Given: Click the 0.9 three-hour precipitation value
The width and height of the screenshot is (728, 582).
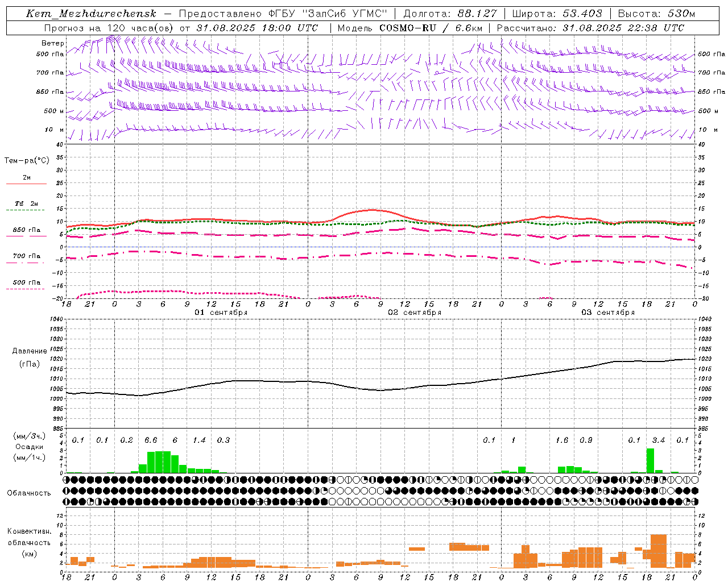Looking at the screenshot, I should [x=586, y=440].
